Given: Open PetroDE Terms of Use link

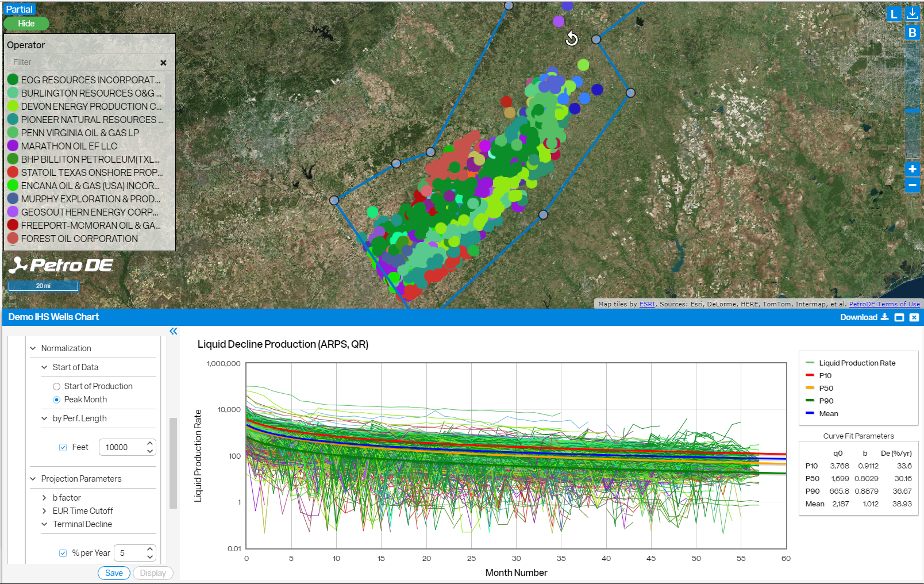Looking at the screenshot, I should coord(884,304).
